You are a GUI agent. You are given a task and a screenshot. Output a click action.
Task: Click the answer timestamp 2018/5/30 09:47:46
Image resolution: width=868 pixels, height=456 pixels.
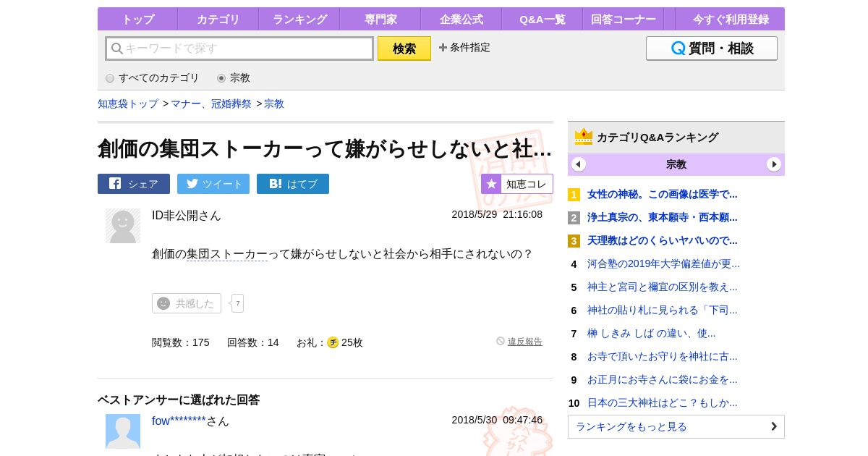click(x=497, y=420)
